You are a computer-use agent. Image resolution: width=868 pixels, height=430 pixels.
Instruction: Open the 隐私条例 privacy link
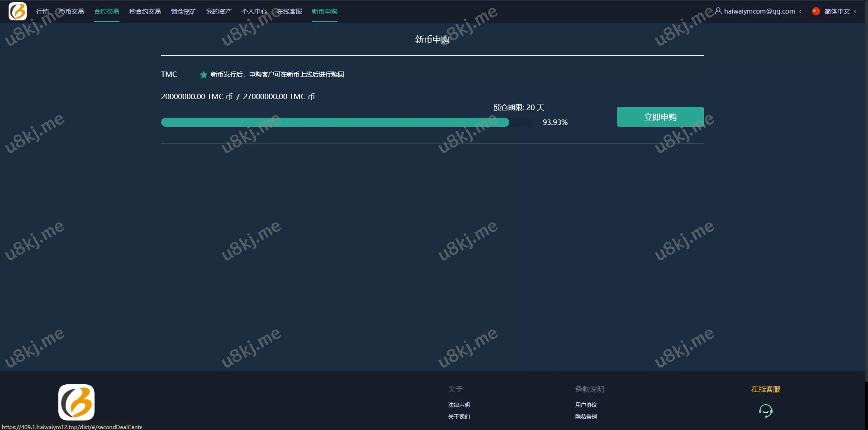pyautogui.click(x=586, y=416)
